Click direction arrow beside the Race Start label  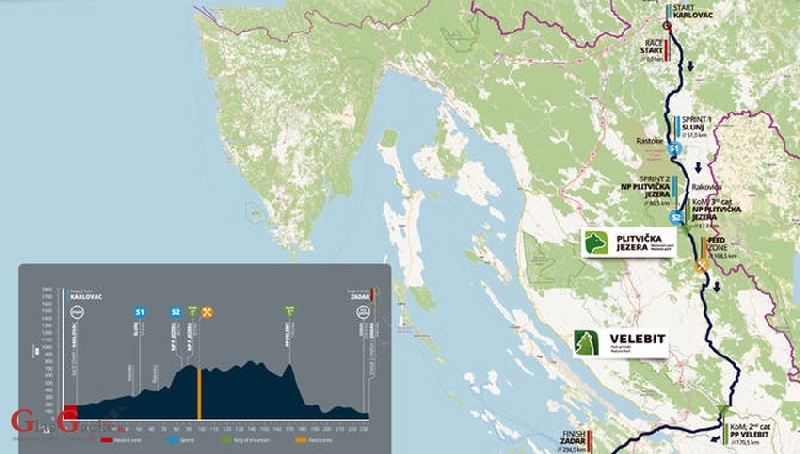690,66
